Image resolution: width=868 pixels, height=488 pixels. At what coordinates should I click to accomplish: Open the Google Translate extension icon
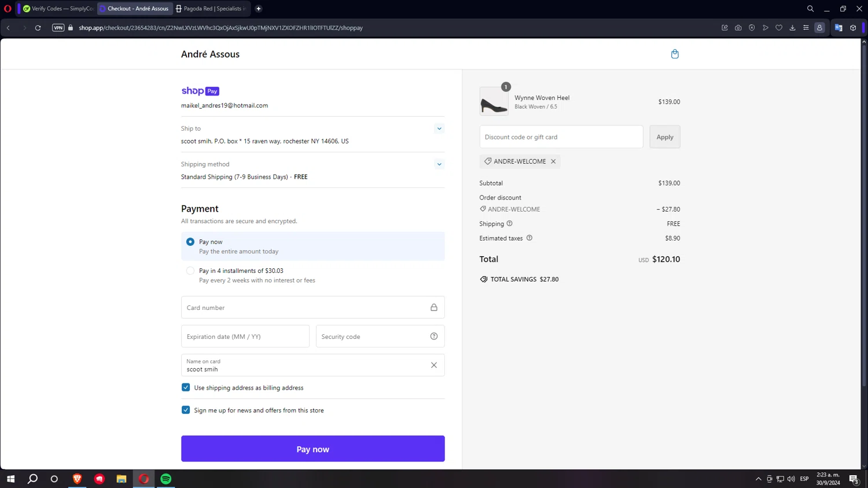coord(838,28)
